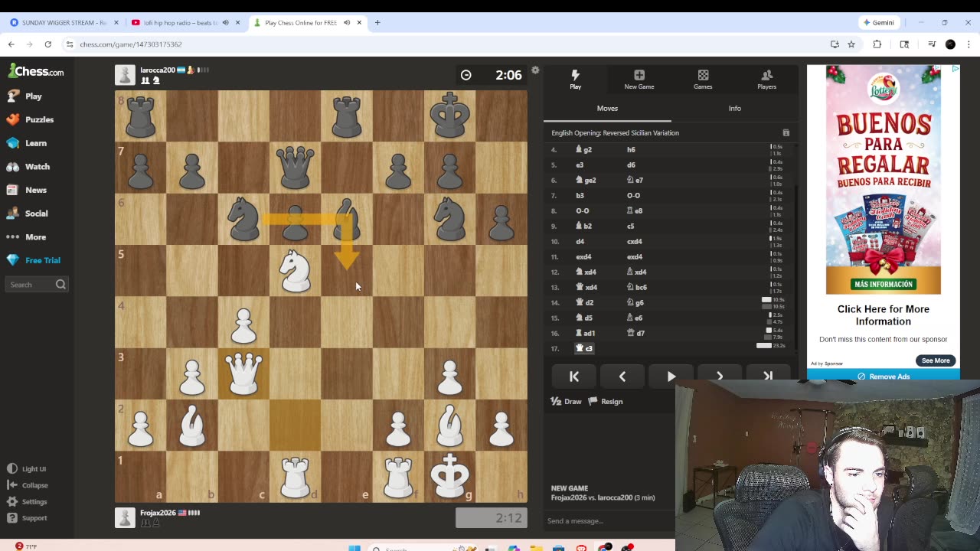The width and height of the screenshot is (980, 551).
Task: Select Black's move 16 Qd7 in the list
Action: (x=637, y=333)
